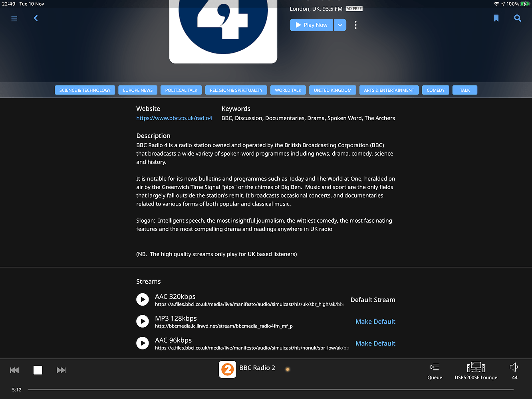Open the volume control showing 44
The image size is (532, 399).
[514, 371]
